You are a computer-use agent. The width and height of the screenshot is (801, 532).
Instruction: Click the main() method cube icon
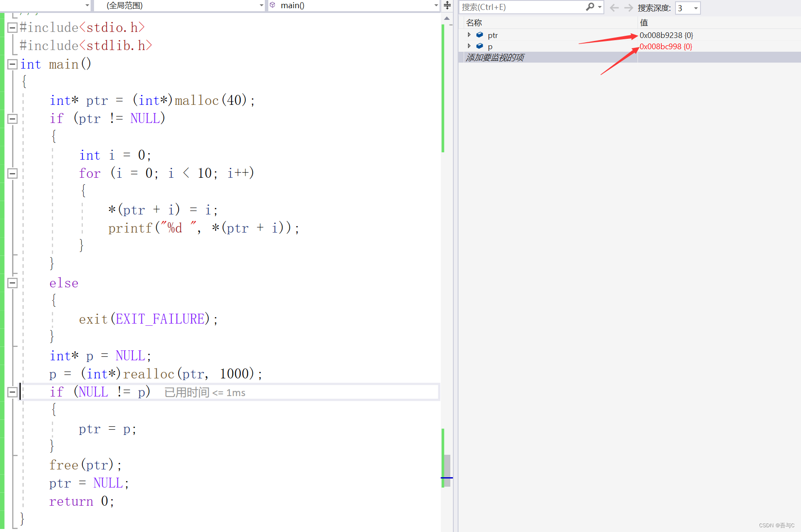pos(273,5)
